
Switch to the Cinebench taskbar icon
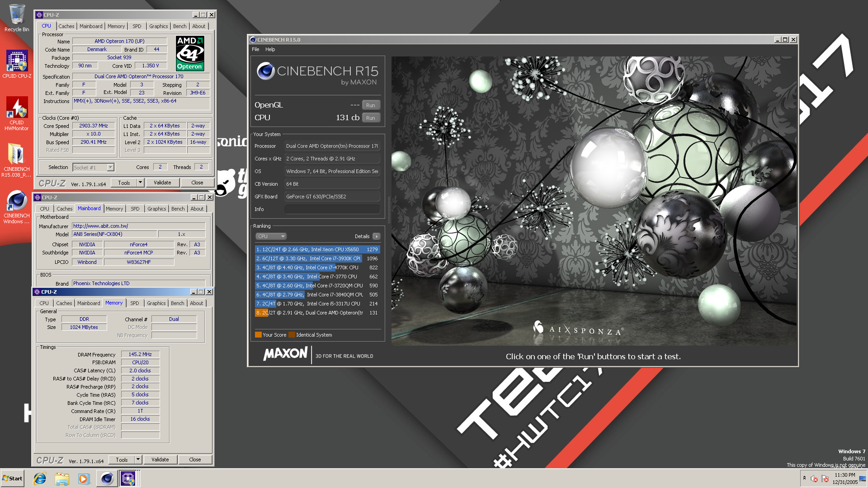pyautogui.click(x=107, y=479)
